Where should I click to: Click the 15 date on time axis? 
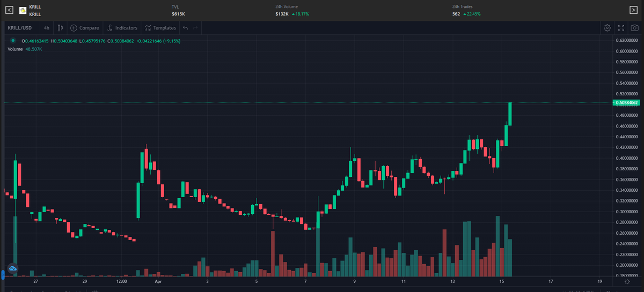click(501, 281)
